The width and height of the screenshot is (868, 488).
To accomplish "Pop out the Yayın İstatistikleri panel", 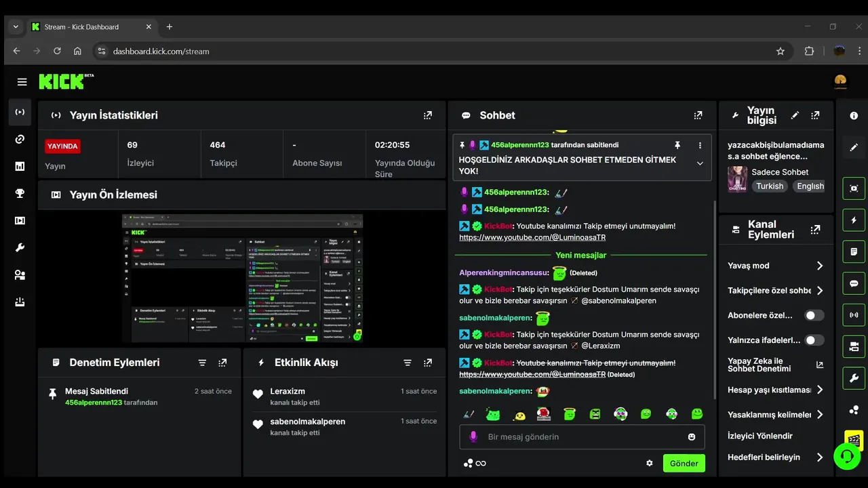I will click(427, 115).
